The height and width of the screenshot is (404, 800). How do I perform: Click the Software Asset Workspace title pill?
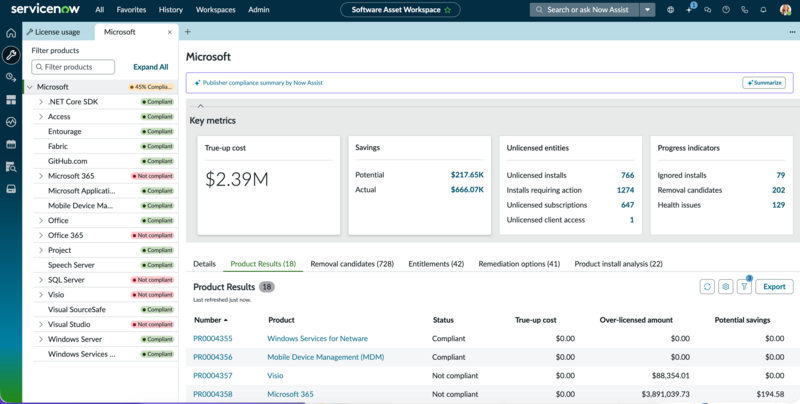click(x=400, y=10)
